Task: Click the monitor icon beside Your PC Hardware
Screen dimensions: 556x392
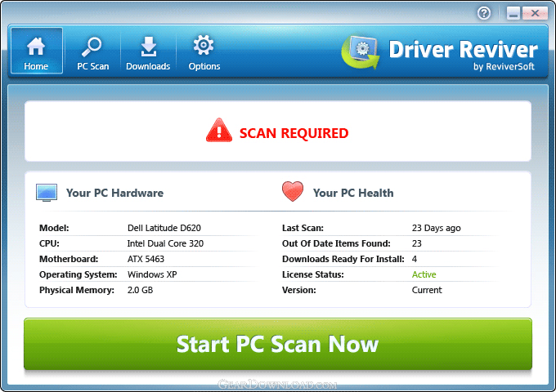Action: click(47, 193)
